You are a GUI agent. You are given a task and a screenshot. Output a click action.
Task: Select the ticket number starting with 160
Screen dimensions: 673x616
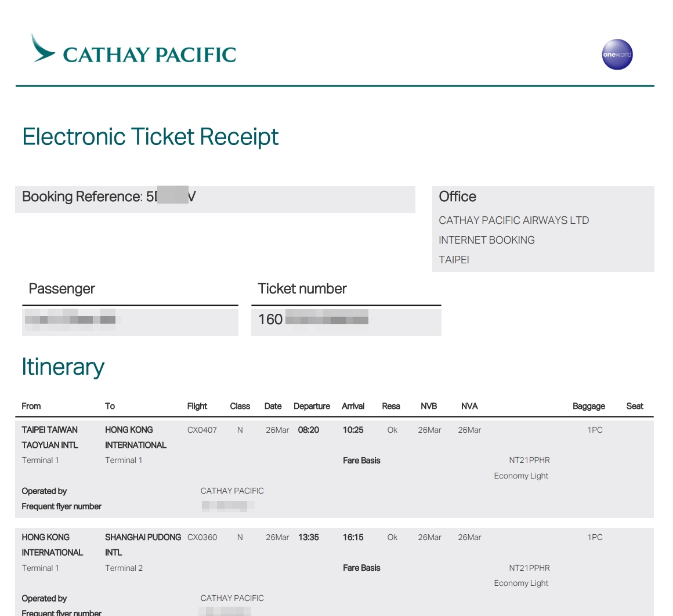pos(313,320)
